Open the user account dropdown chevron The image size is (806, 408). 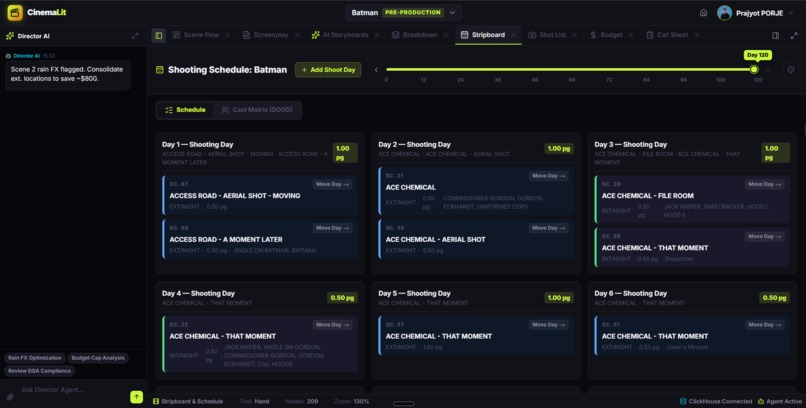coord(791,13)
